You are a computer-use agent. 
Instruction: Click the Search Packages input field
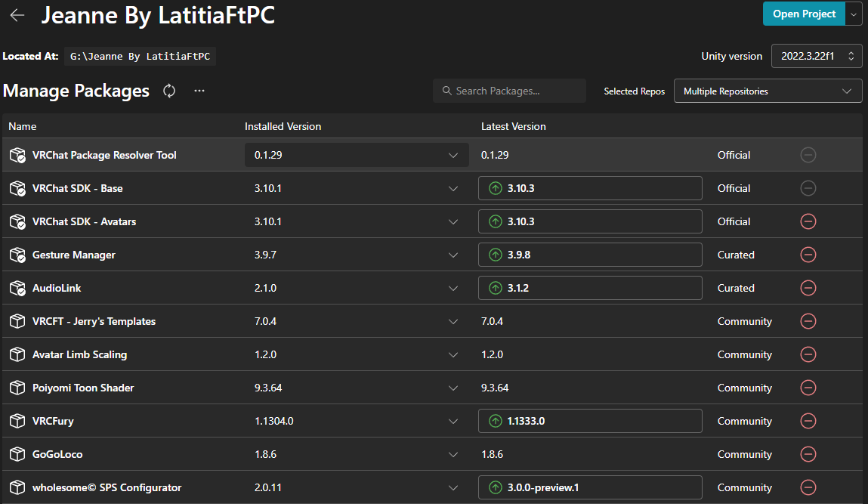tap(509, 91)
